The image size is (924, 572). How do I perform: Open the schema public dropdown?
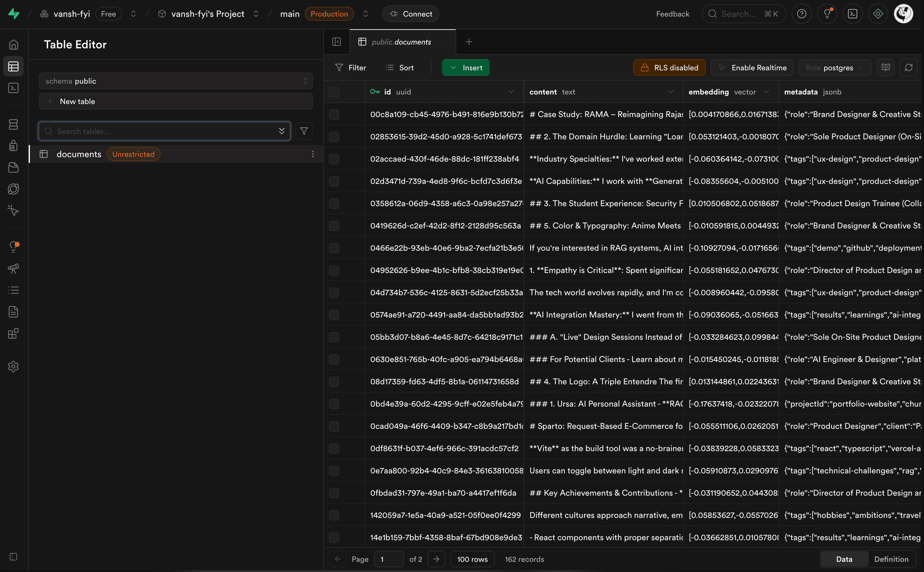176,81
